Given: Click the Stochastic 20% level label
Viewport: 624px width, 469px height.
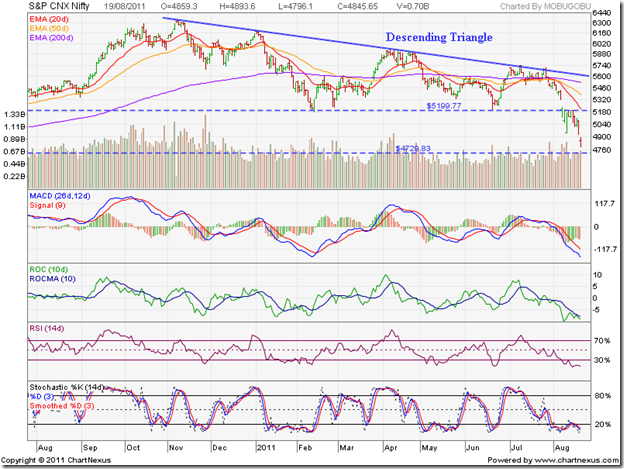Looking at the screenshot, I should [x=603, y=424].
